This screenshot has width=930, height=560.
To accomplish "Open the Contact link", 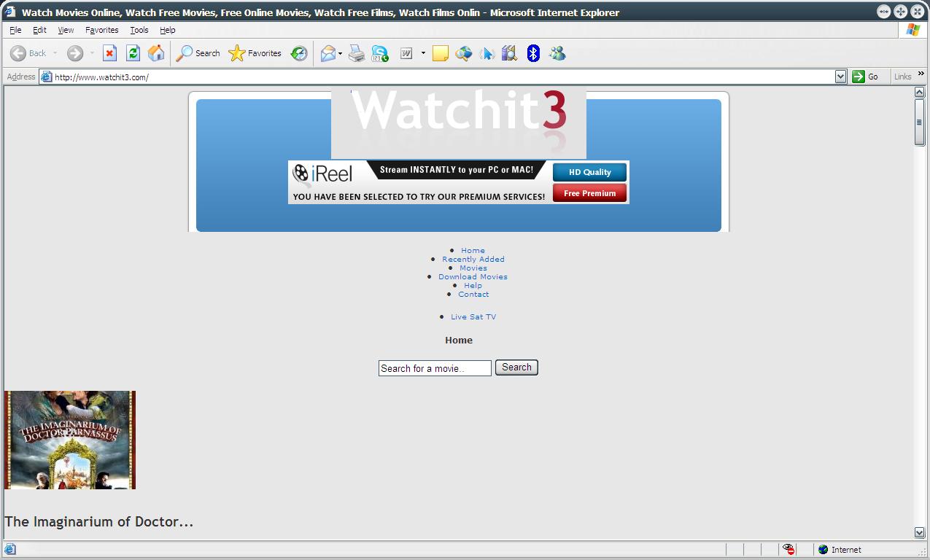I will click(473, 294).
